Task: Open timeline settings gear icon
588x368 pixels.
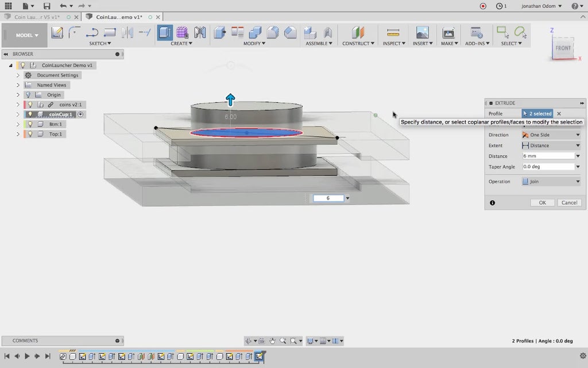Action: pyautogui.click(x=583, y=356)
